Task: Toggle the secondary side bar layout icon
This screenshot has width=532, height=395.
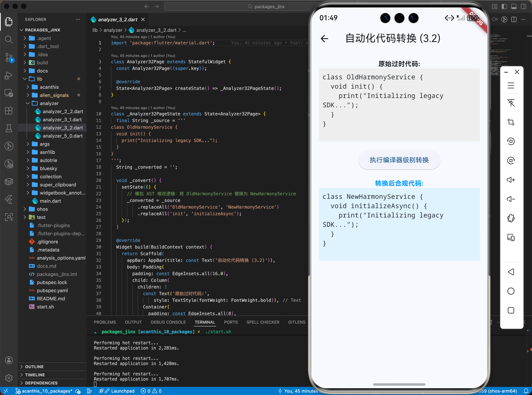Action: coord(523,6)
